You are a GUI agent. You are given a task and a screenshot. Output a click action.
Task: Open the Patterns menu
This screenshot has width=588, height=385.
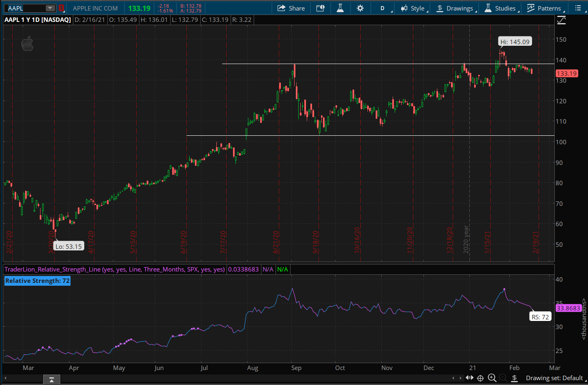(544, 8)
